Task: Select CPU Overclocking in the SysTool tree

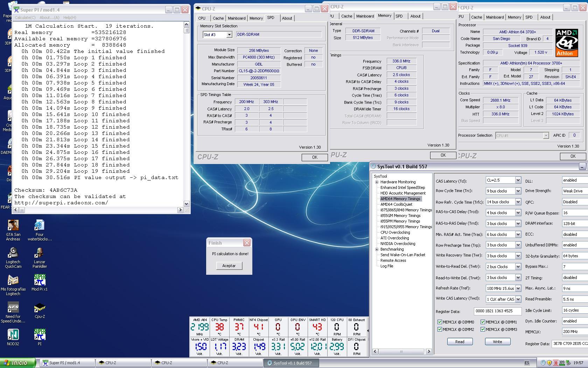Action: tap(395, 232)
